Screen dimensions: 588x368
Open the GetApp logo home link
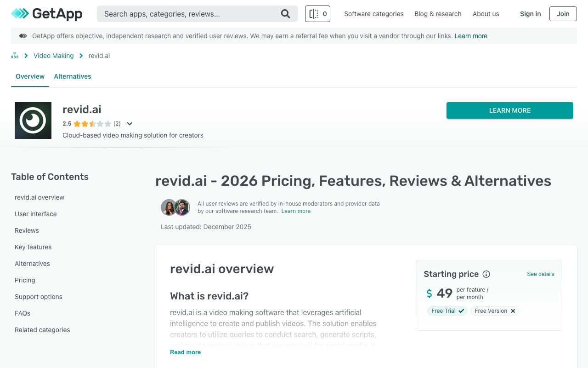pyautogui.click(x=46, y=14)
